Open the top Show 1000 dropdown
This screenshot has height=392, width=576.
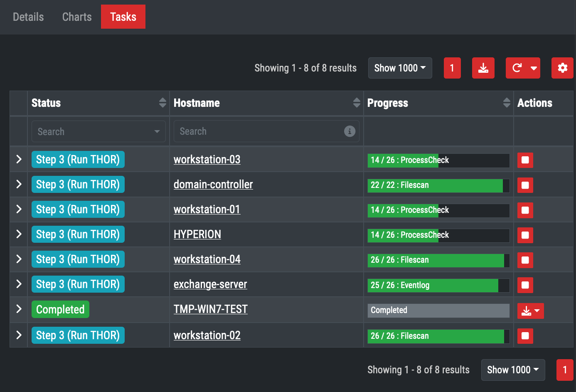point(400,68)
